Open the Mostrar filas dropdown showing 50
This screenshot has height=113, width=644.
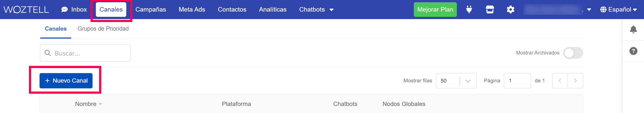(x=456, y=81)
